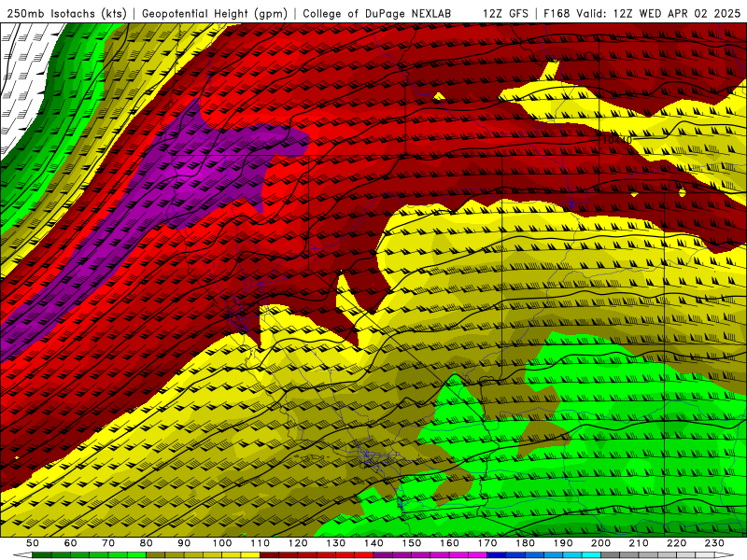Image resolution: width=747 pixels, height=560 pixels.
Task: Select the 140 value on the color scale
Action: 373,543
